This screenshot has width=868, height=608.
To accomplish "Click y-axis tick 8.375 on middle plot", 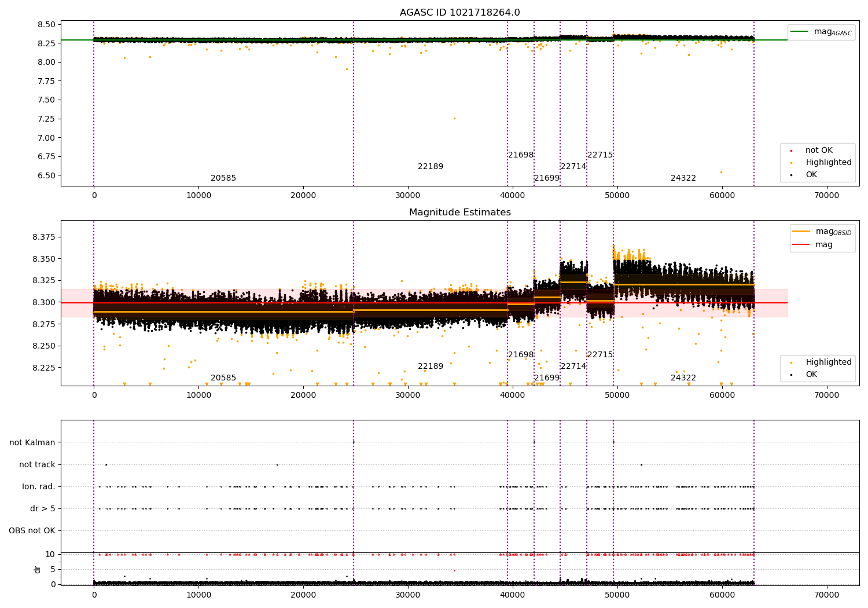I will tap(44, 237).
